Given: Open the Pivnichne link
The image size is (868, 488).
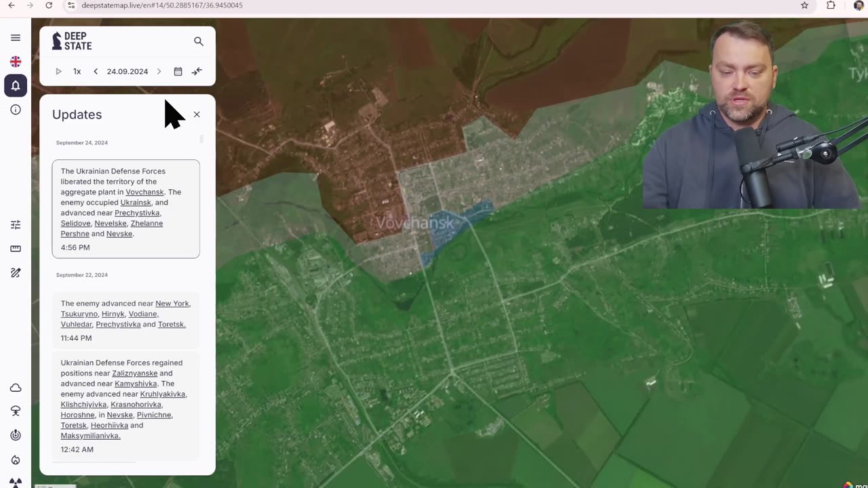Looking at the screenshot, I should (155, 415).
